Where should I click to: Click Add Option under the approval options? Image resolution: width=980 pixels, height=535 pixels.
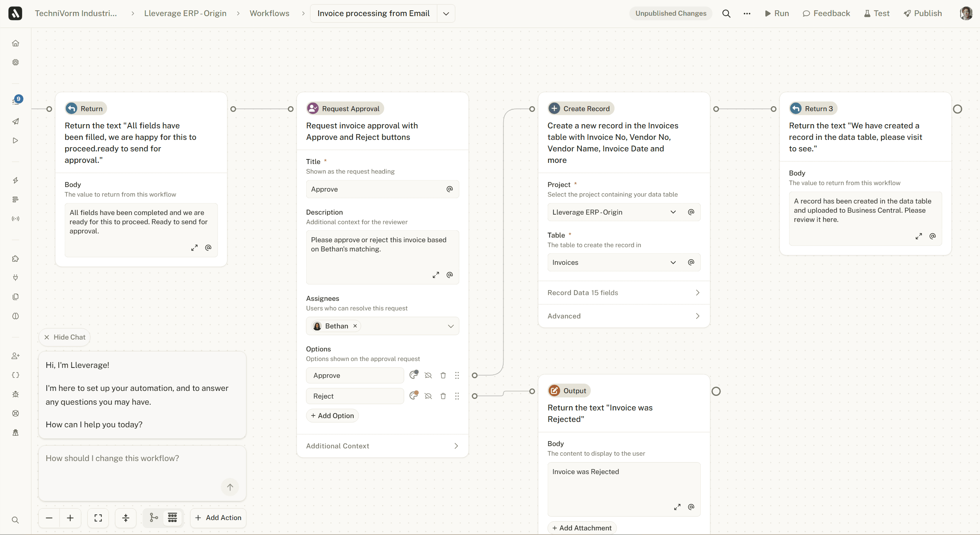click(332, 415)
